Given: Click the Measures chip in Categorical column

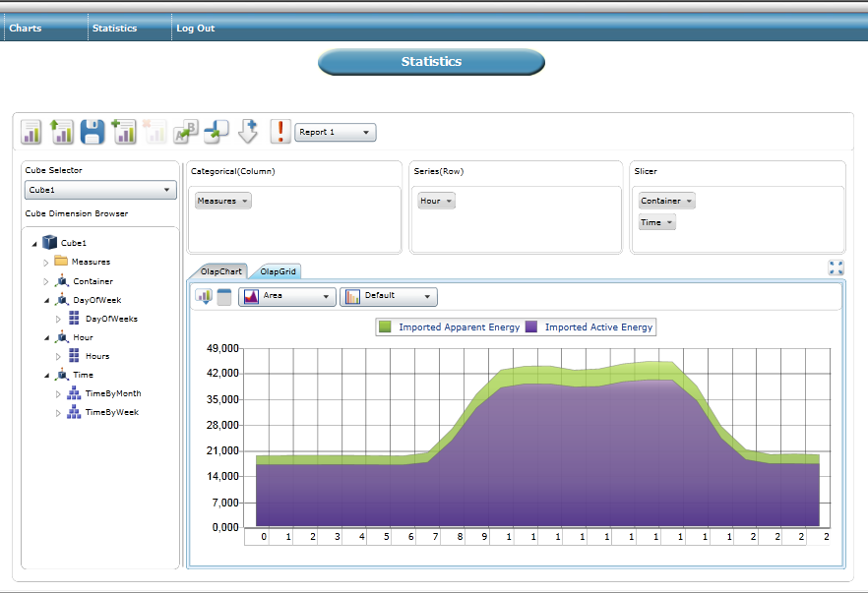Looking at the screenshot, I should (222, 202).
